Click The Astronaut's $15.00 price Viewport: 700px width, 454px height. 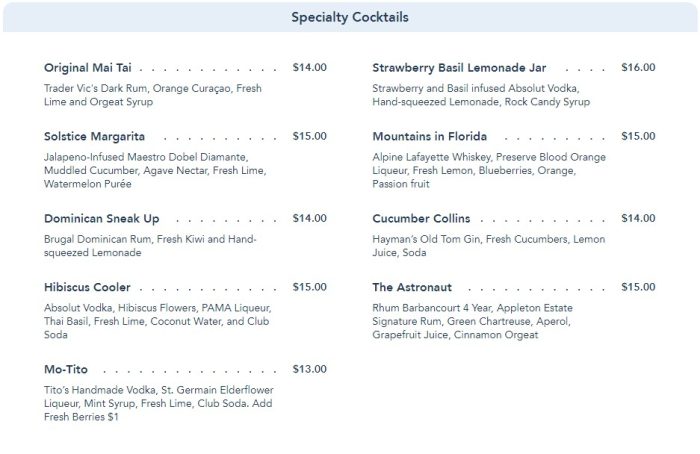638,287
